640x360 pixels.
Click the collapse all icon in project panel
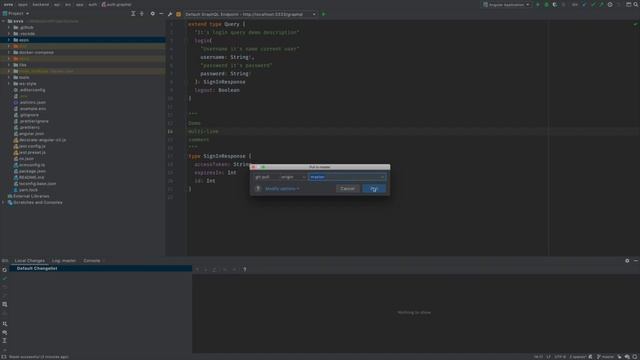[x=142, y=13]
